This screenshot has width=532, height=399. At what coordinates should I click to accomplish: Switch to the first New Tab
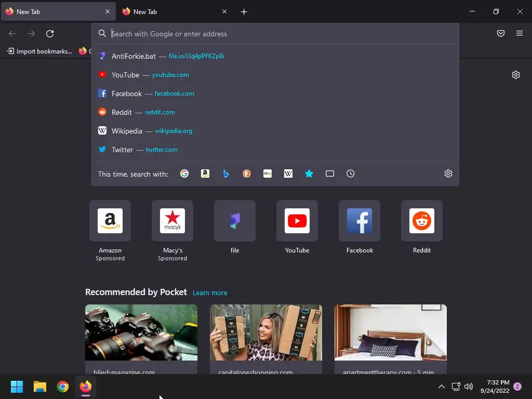click(58, 11)
